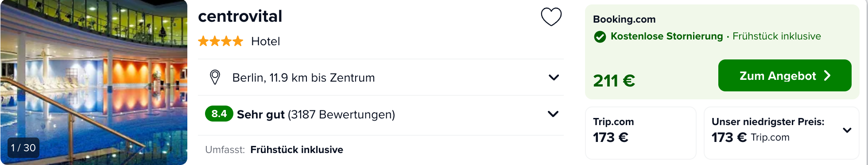Save centrovital to favorites with heart icon

tap(551, 17)
